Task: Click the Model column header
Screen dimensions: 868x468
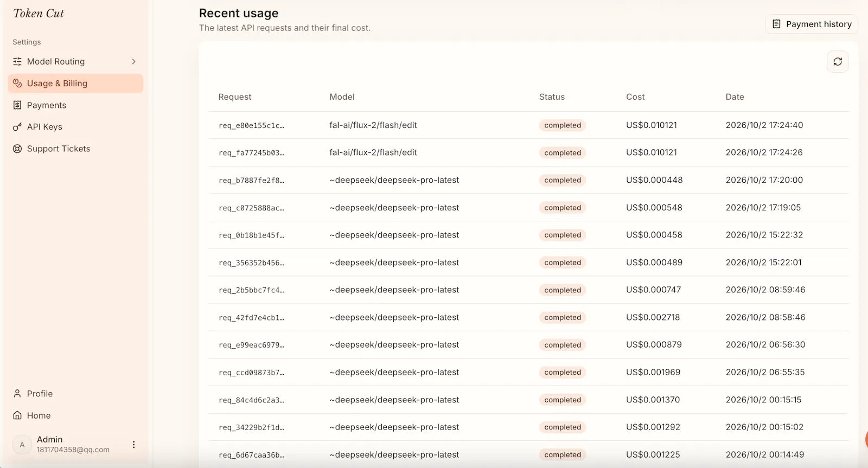Action: tap(342, 97)
